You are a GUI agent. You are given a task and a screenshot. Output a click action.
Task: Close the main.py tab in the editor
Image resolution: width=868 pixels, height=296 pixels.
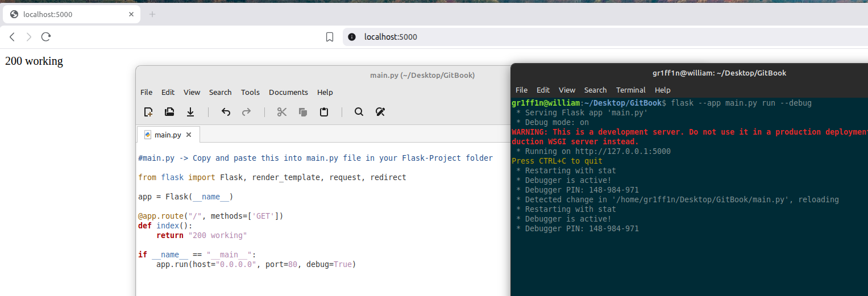point(189,135)
